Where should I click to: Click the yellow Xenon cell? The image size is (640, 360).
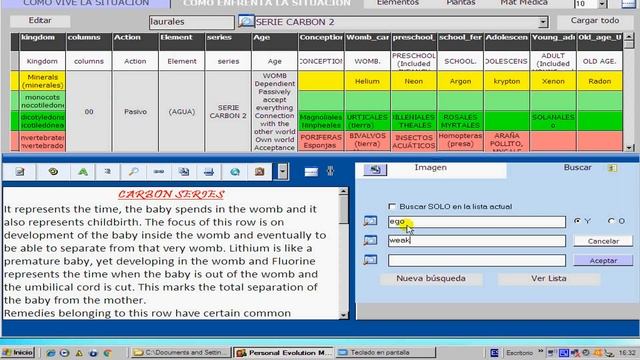coord(553,81)
